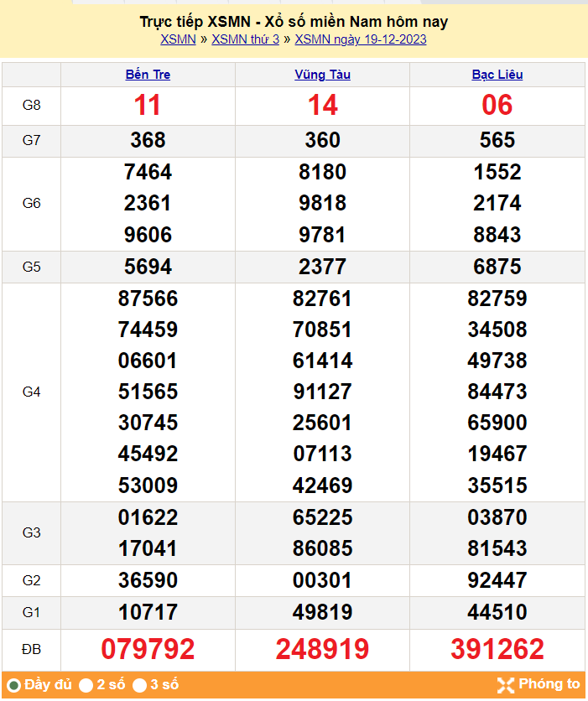Choose the 2 số display option
This screenshot has width=588, height=701.
(86, 685)
